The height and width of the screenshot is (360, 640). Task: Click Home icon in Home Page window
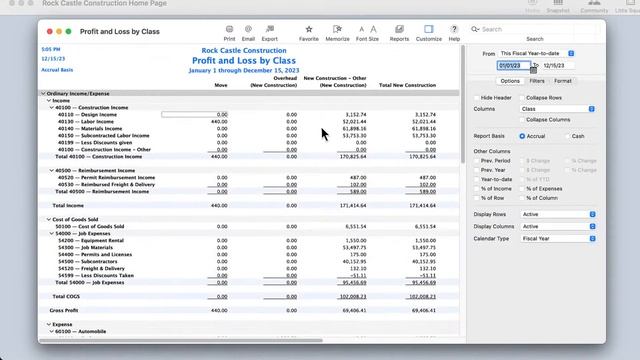(532, 6)
